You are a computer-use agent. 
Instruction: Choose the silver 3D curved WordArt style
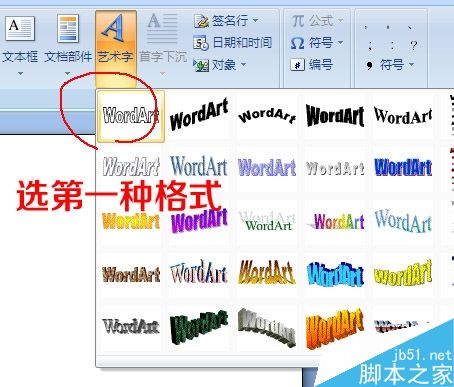point(267,327)
